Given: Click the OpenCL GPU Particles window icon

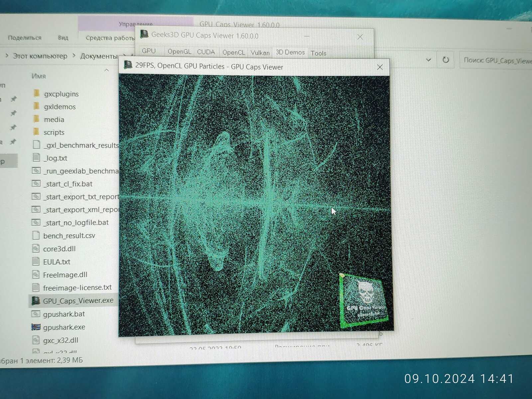Looking at the screenshot, I should [x=128, y=65].
